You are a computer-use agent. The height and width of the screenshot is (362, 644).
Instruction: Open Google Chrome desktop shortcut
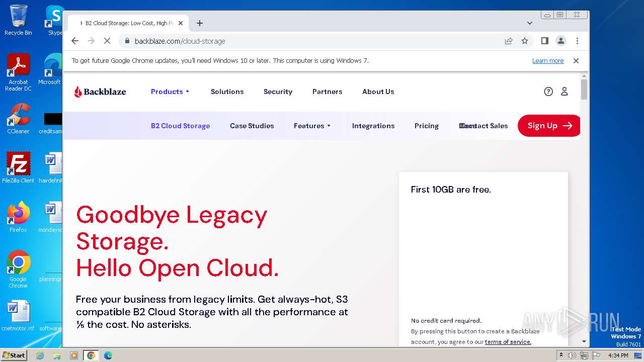[18, 269]
